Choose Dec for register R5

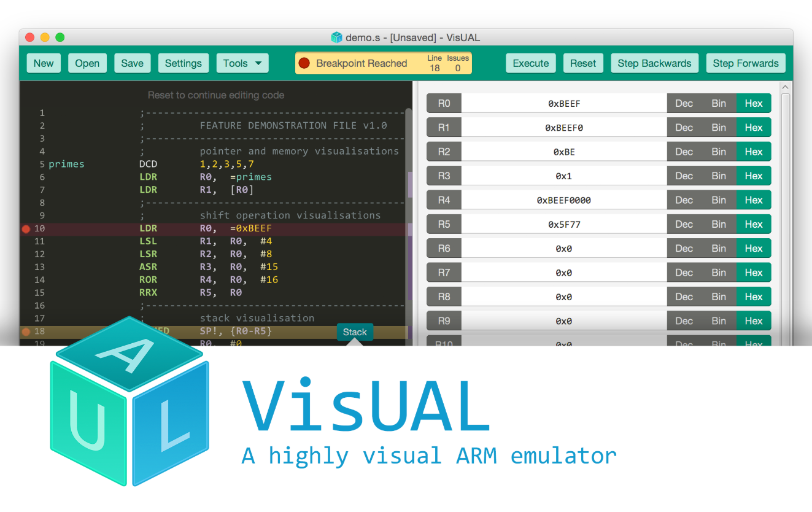(684, 224)
